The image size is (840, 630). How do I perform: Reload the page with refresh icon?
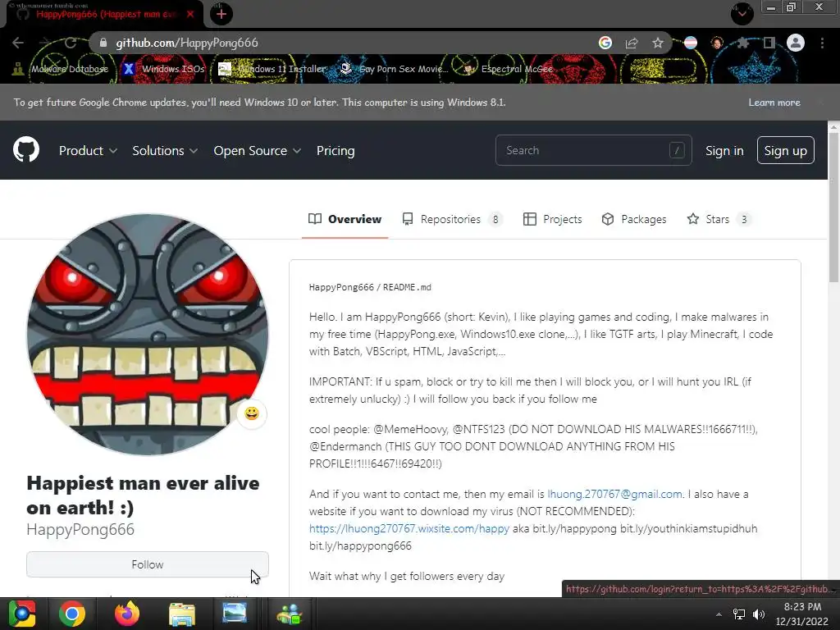point(71,43)
